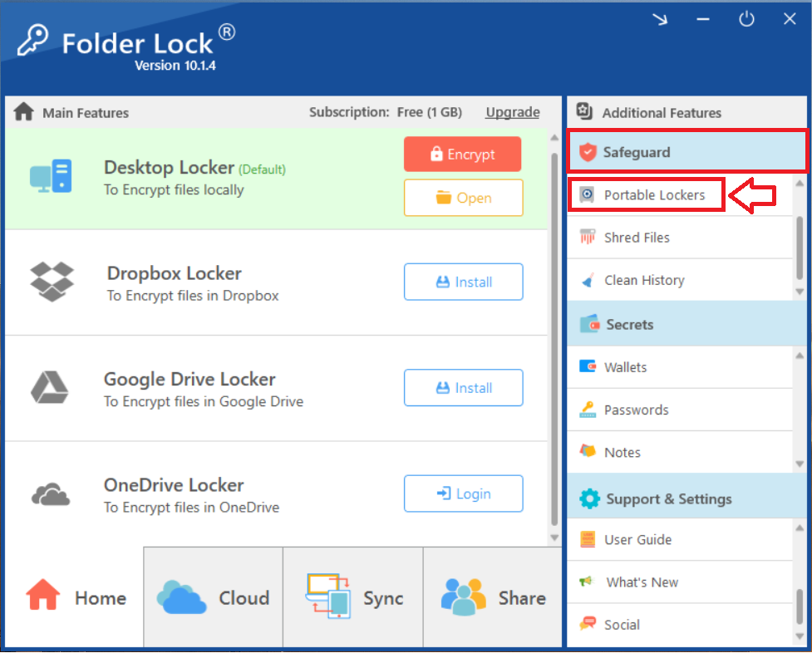Open Wallets
The height and width of the screenshot is (653, 812).
pyautogui.click(x=680, y=366)
